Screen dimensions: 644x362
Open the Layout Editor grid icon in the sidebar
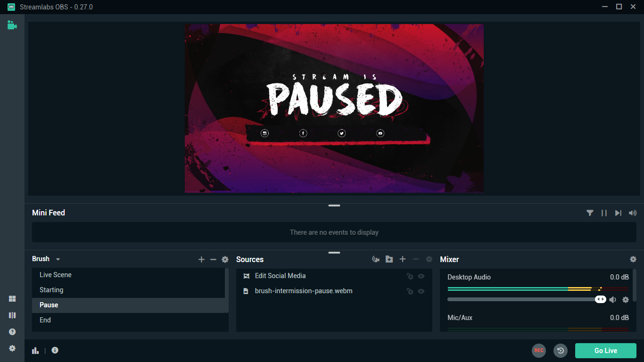tap(12, 299)
